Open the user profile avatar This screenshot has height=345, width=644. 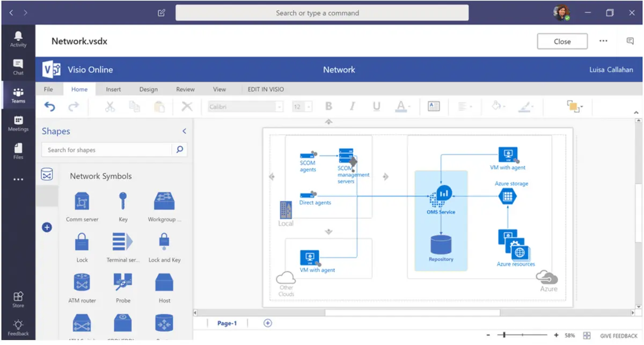point(561,13)
